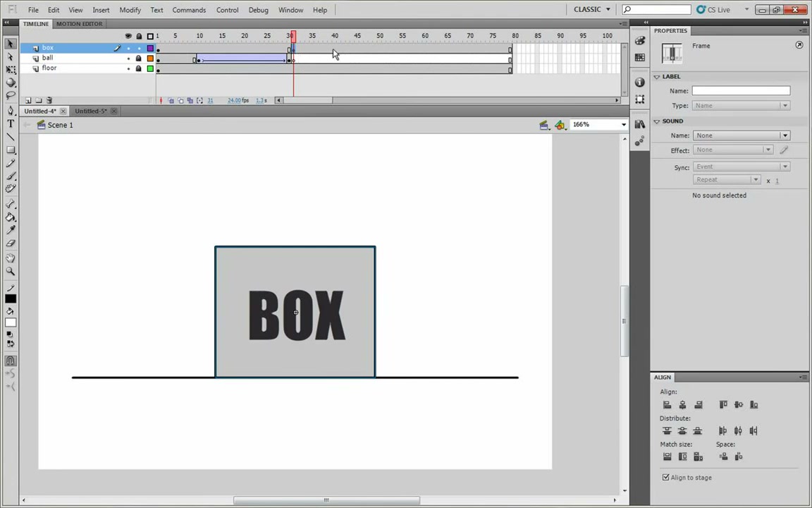
Task: Click Distribute top edge icon
Action: point(667,431)
